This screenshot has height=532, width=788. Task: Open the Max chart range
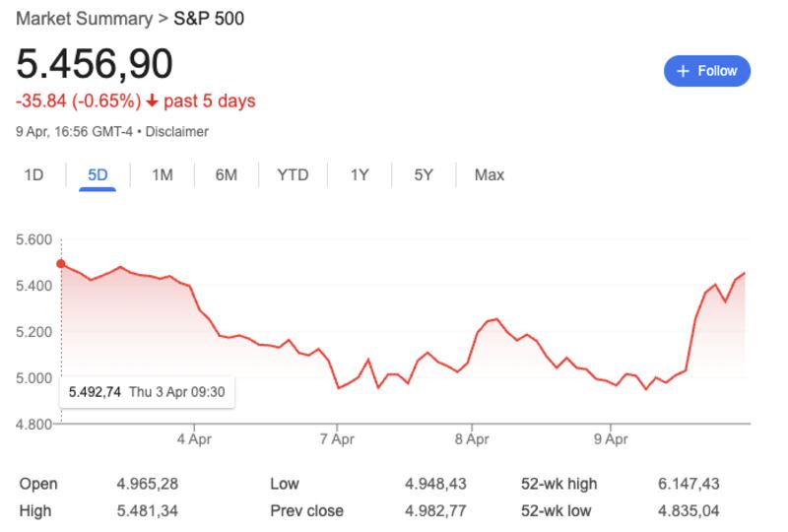490,175
